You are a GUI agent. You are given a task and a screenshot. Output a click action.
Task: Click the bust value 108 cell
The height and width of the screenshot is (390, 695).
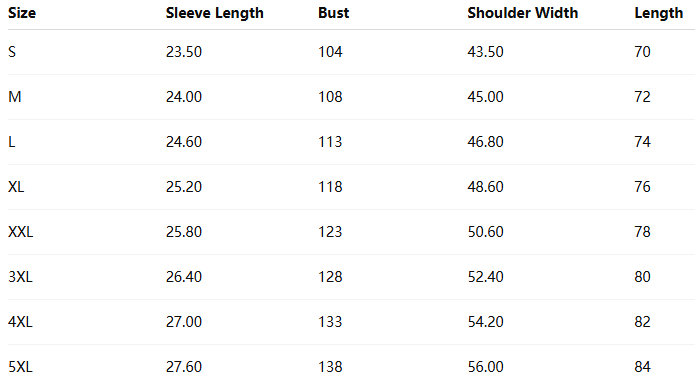click(330, 97)
